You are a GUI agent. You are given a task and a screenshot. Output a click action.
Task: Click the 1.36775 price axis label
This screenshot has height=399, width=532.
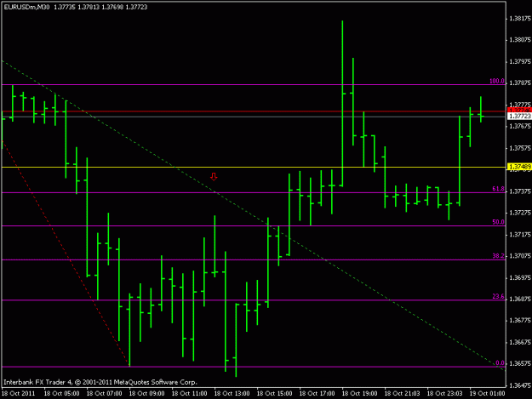520,321
